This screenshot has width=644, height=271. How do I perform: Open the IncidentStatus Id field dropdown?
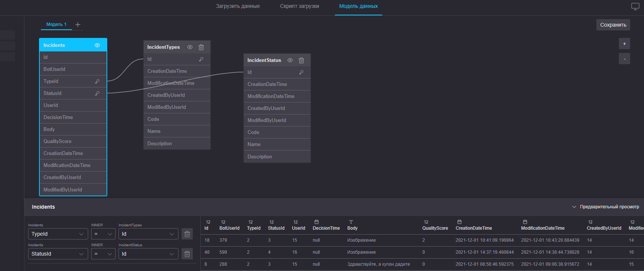148,254
